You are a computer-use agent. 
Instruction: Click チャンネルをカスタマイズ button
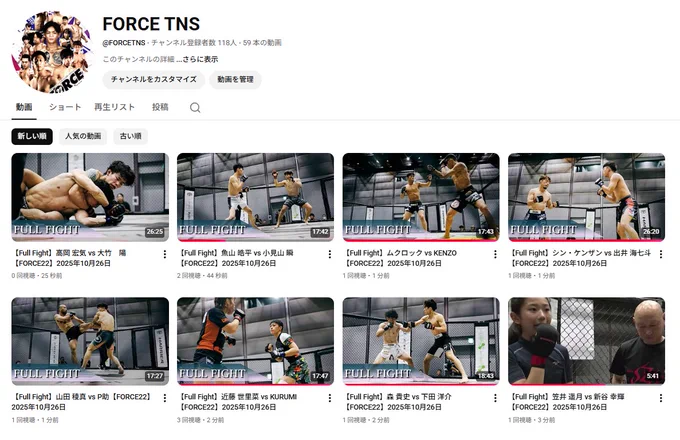click(x=154, y=80)
